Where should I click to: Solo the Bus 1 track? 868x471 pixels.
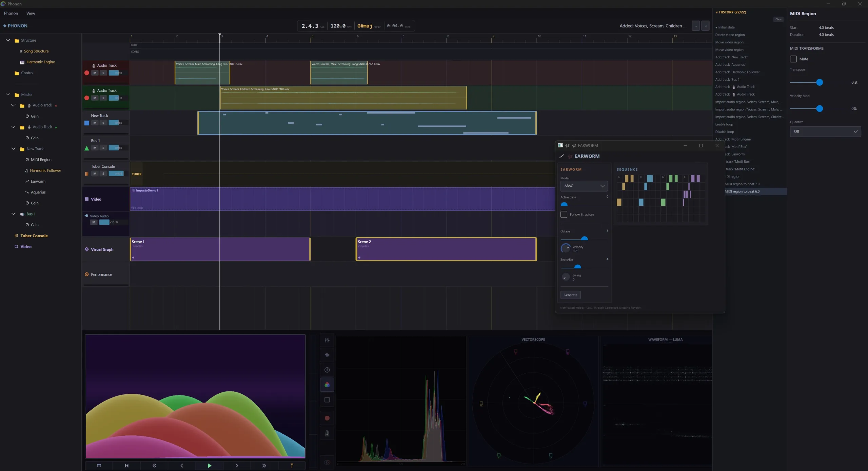(x=103, y=148)
